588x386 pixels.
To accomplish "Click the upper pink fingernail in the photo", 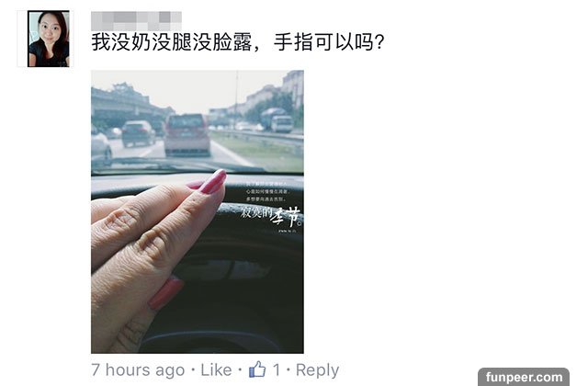I will tap(213, 182).
